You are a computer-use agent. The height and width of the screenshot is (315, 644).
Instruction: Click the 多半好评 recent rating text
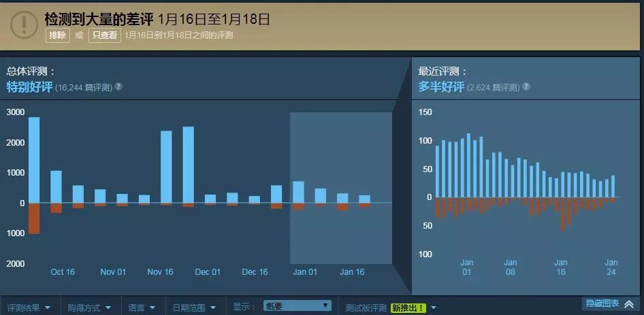(x=441, y=87)
